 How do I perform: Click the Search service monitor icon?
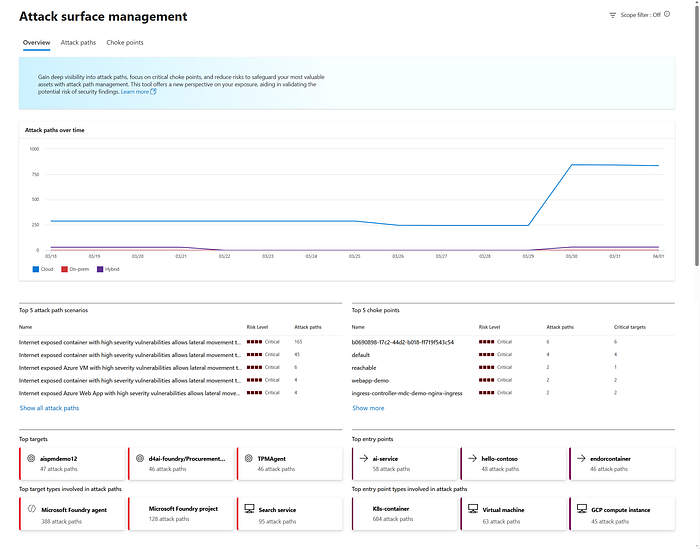pyautogui.click(x=250, y=509)
